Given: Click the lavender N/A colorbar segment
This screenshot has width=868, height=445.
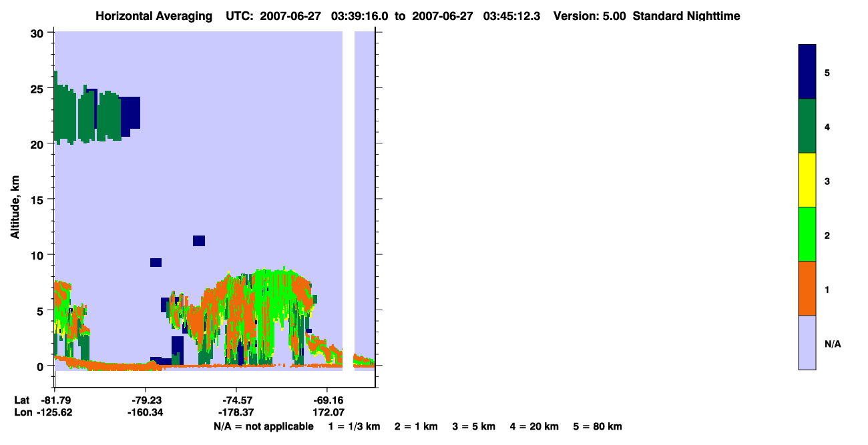Looking at the screenshot, I should tap(807, 342).
